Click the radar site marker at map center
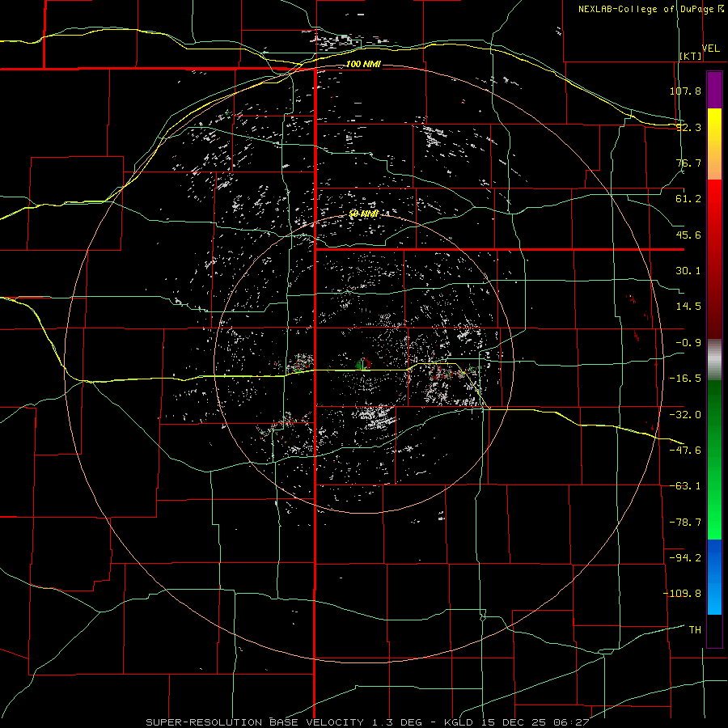This screenshot has height=728, width=728. (363, 363)
